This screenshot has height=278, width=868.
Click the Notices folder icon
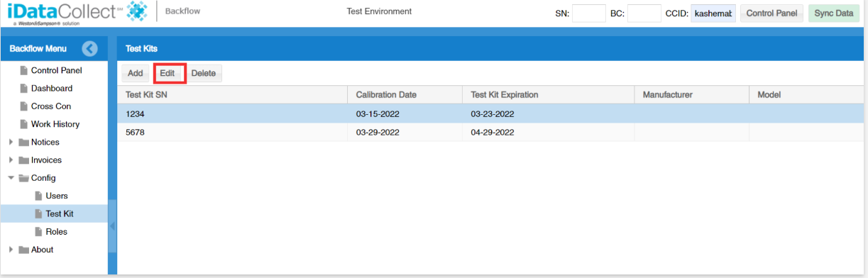(23, 142)
